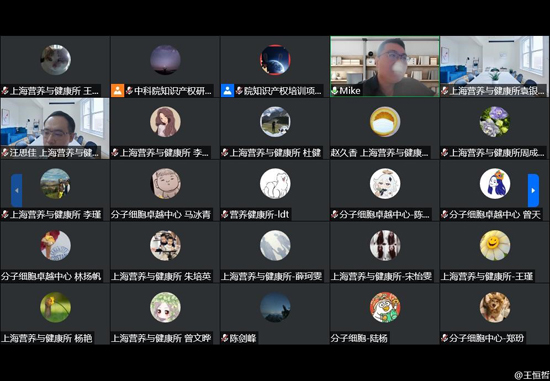Screen dimensions: 550x381
Task: Click the orange bowl avatar of 赵久香
Action: coord(385,121)
